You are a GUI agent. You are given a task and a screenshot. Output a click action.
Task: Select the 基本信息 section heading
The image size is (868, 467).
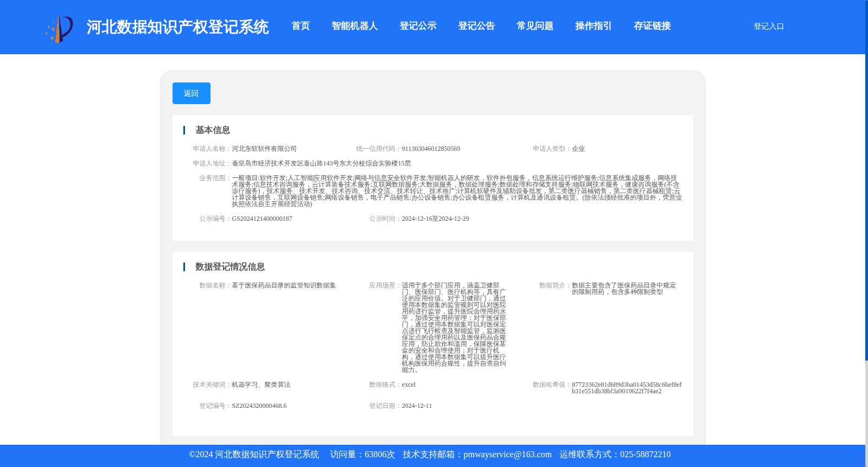click(213, 130)
